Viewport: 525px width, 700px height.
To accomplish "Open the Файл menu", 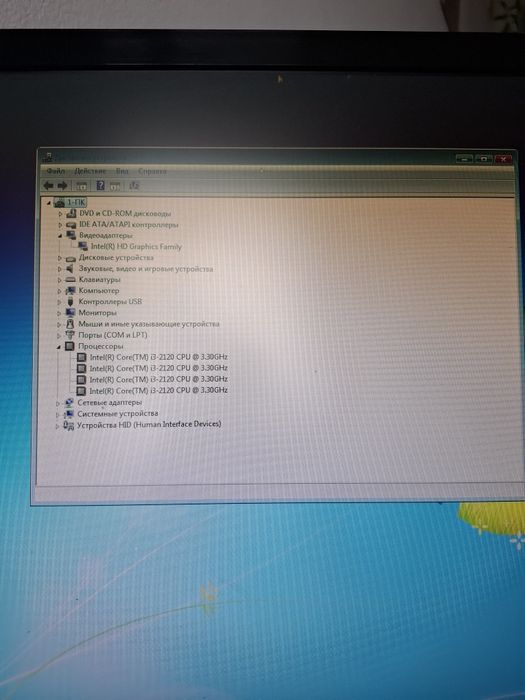I will click(x=56, y=171).
